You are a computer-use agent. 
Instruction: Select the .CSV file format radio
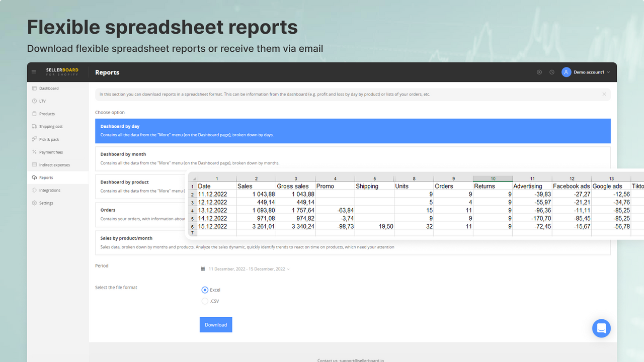point(205,301)
